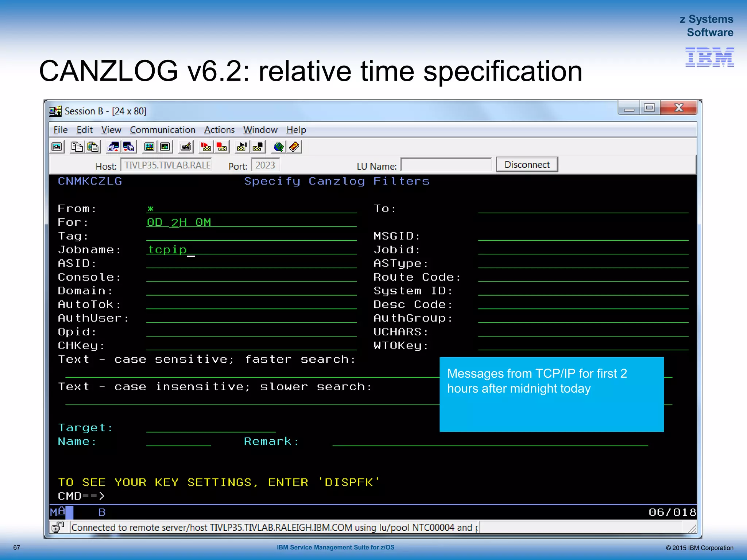Click the Copy toolbar icon
Viewport: 747px width, 560px height.
77,147
